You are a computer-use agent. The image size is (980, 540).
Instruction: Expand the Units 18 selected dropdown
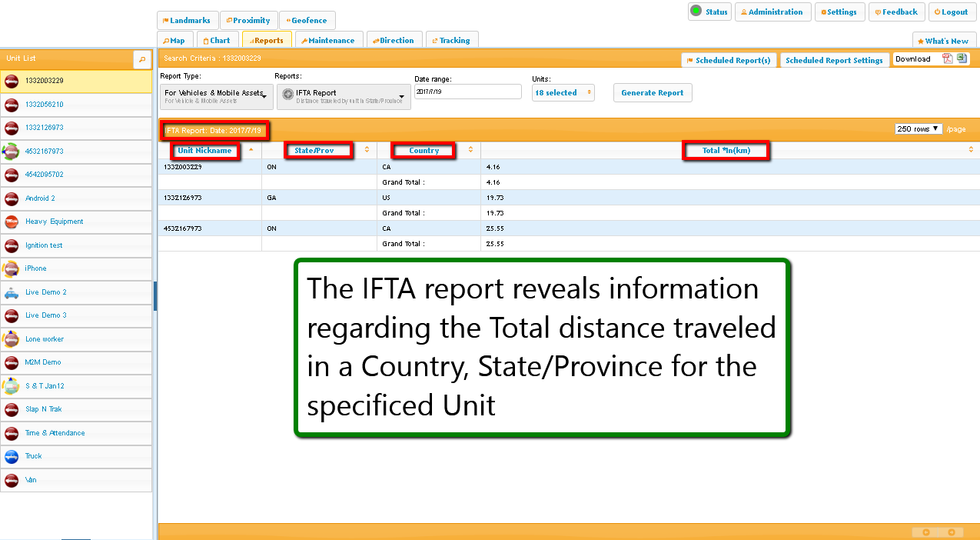click(563, 92)
